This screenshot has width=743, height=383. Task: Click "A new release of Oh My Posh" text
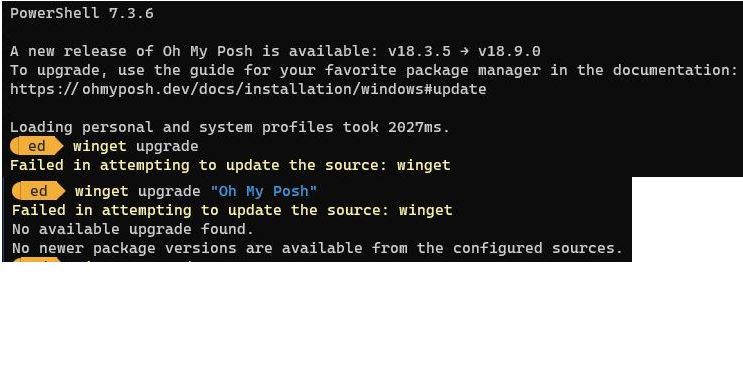click(131, 51)
